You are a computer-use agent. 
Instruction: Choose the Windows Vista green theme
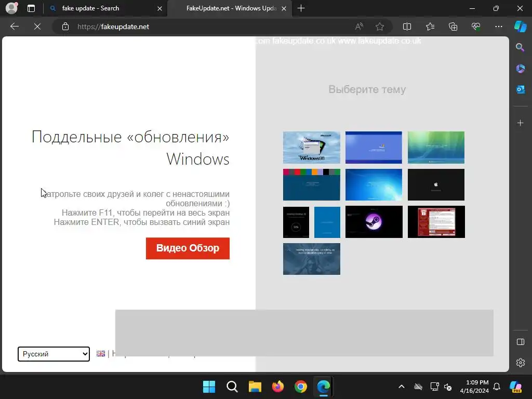point(436,148)
